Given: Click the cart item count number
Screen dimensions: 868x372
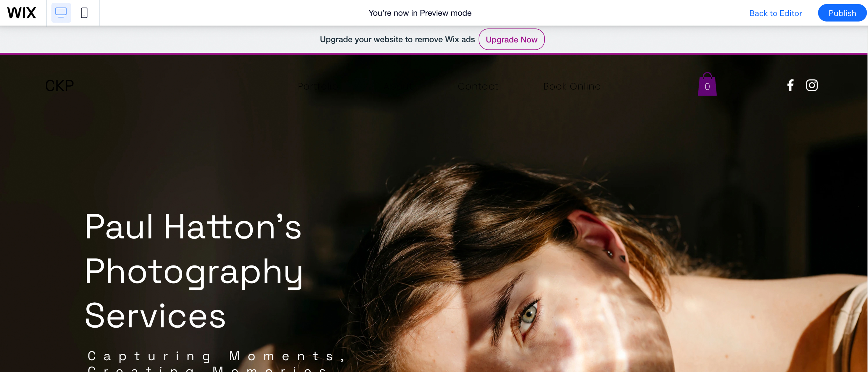Looking at the screenshot, I should click(x=707, y=87).
